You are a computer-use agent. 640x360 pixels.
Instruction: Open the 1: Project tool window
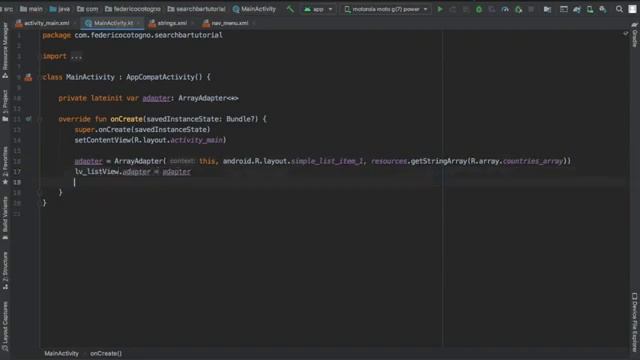[5, 105]
